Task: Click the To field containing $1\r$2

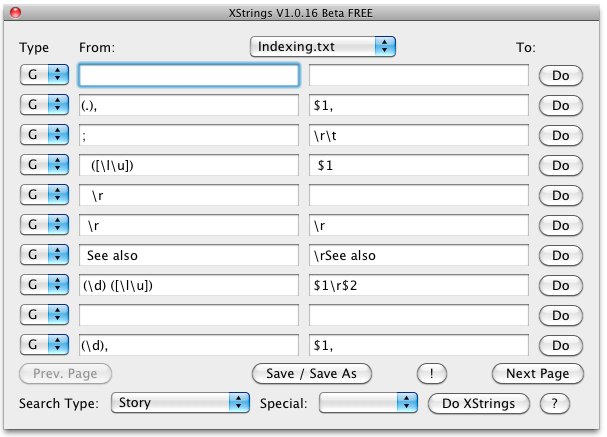Action: [x=418, y=285]
